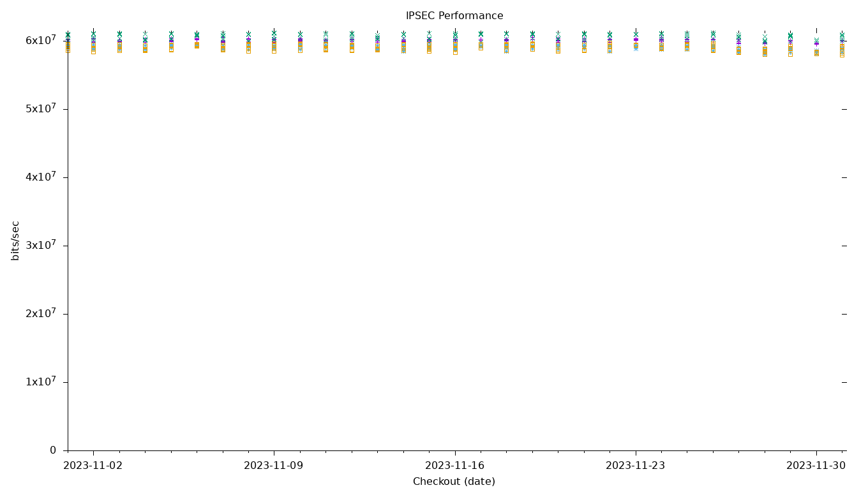Click the 2x10^7 y-axis tick label

tap(41, 313)
